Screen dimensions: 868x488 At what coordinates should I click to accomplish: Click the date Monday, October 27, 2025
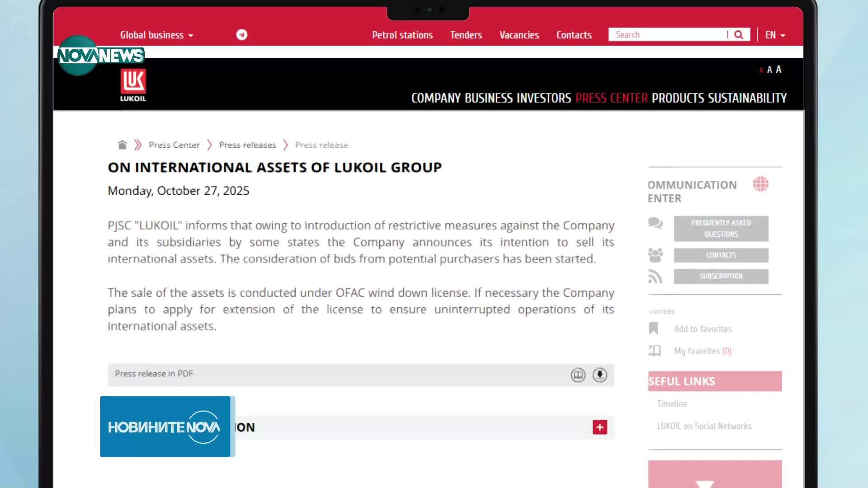point(179,191)
